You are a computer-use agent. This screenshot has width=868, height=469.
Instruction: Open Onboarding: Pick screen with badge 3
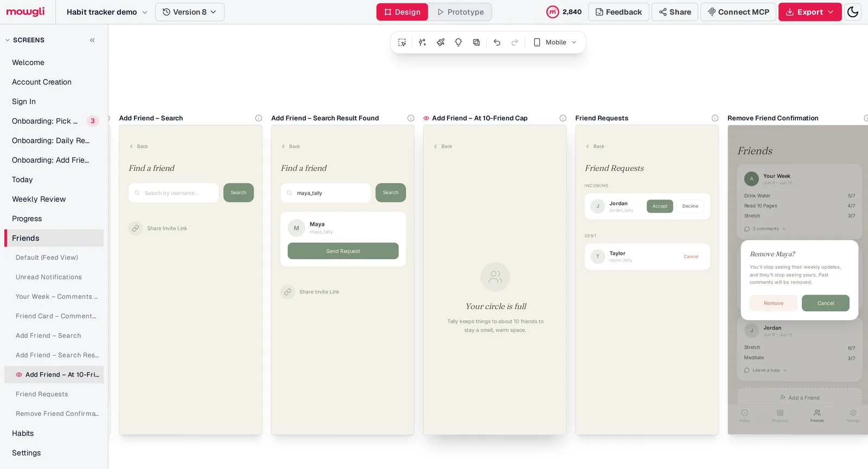(54, 121)
